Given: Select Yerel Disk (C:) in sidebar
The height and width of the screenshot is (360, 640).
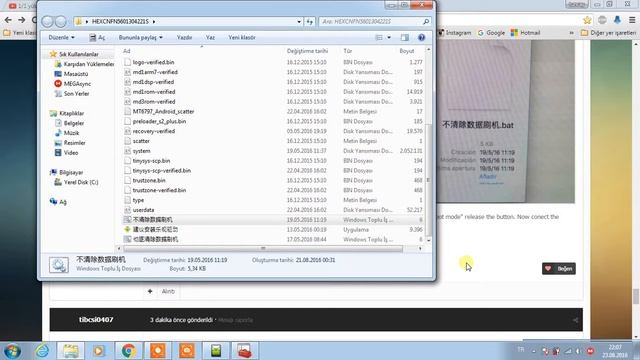Looking at the screenshot, I should pyautogui.click(x=76, y=182).
